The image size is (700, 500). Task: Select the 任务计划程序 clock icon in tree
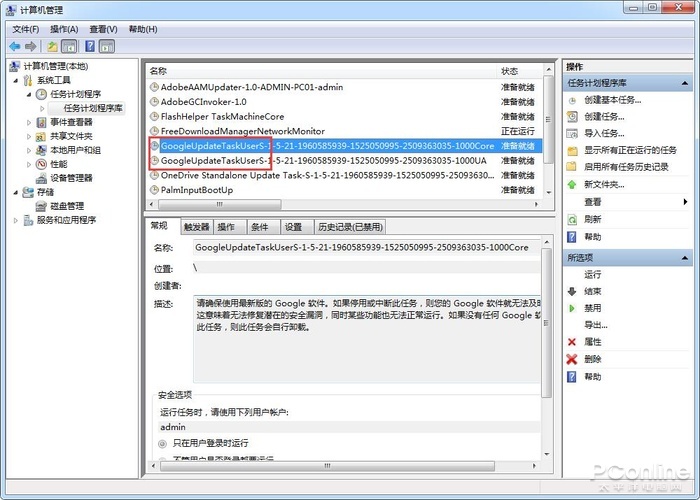click(41, 94)
